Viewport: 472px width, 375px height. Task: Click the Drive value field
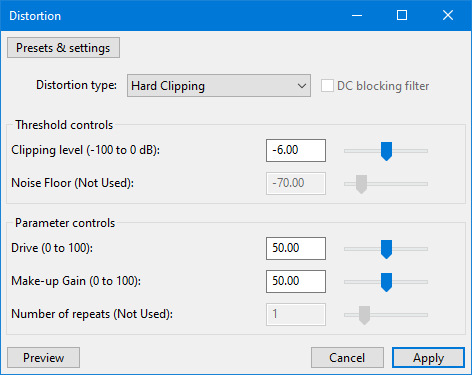pos(296,248)
